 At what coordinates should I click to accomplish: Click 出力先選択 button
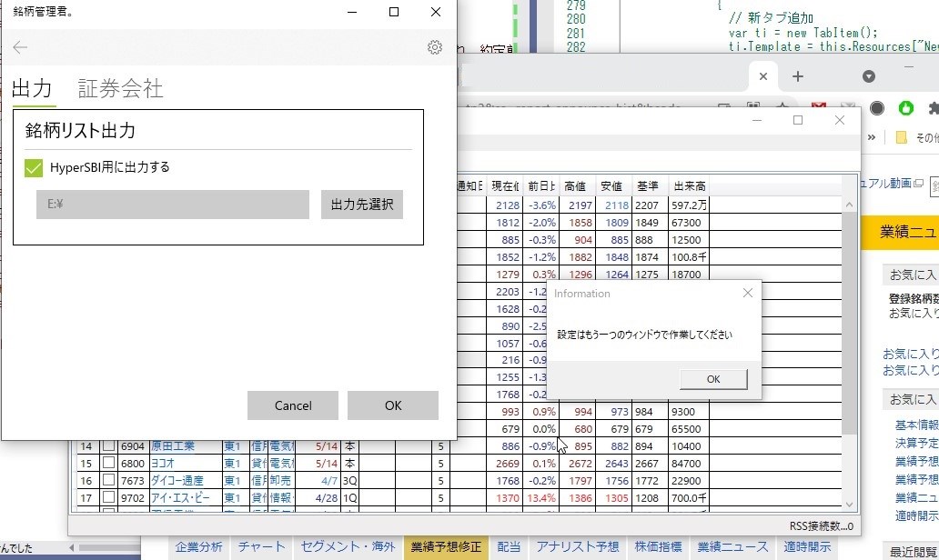[x=362, y=205]
